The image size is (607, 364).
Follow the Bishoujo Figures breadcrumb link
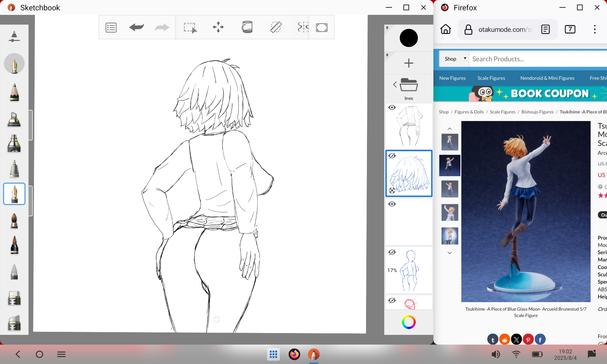(x=537, y=112)
